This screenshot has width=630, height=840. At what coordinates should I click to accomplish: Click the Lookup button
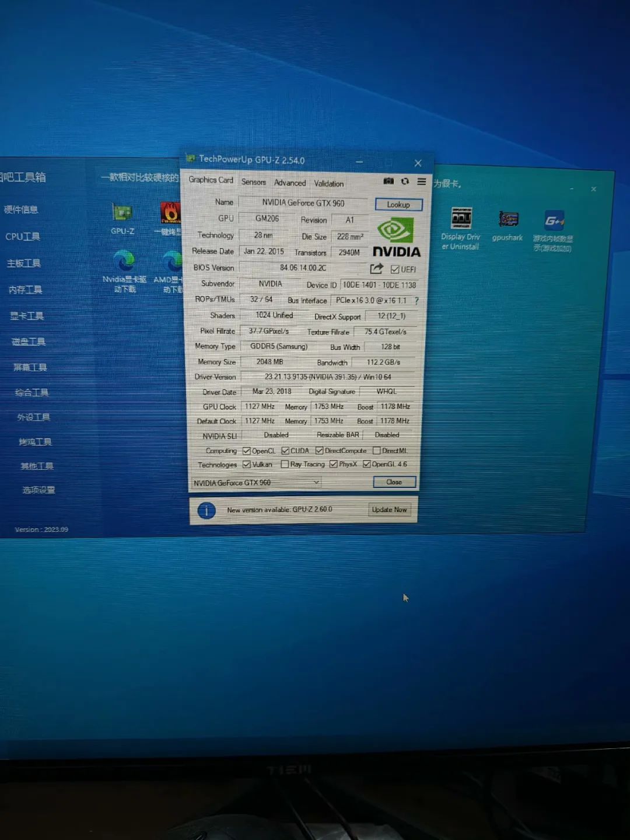pyautogui.click(x=398, y=205)
